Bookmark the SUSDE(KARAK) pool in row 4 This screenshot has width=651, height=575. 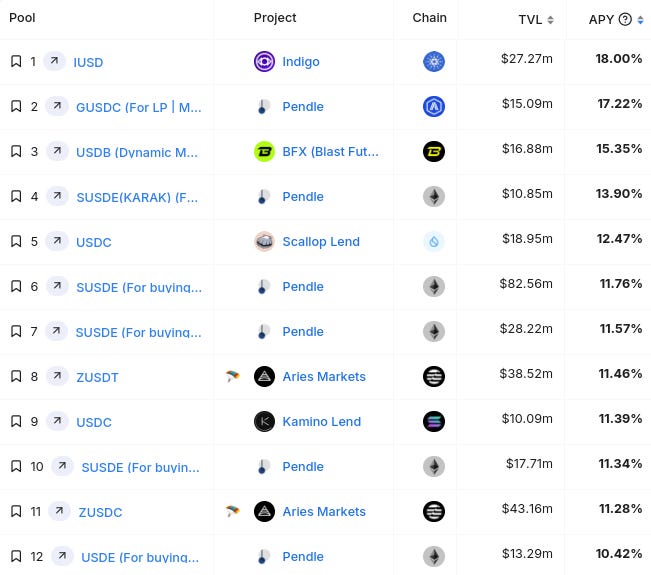16,196
